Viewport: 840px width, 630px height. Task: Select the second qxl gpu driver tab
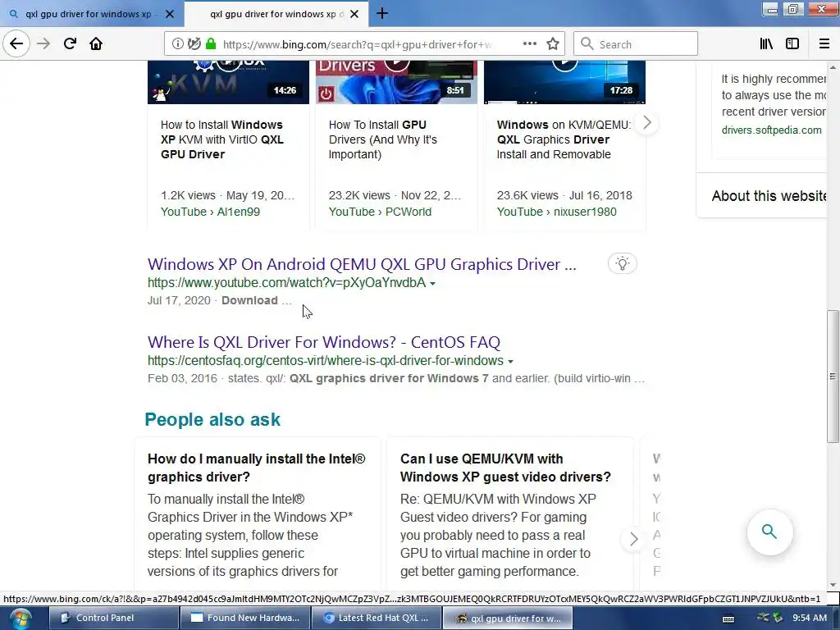[276, 14]
